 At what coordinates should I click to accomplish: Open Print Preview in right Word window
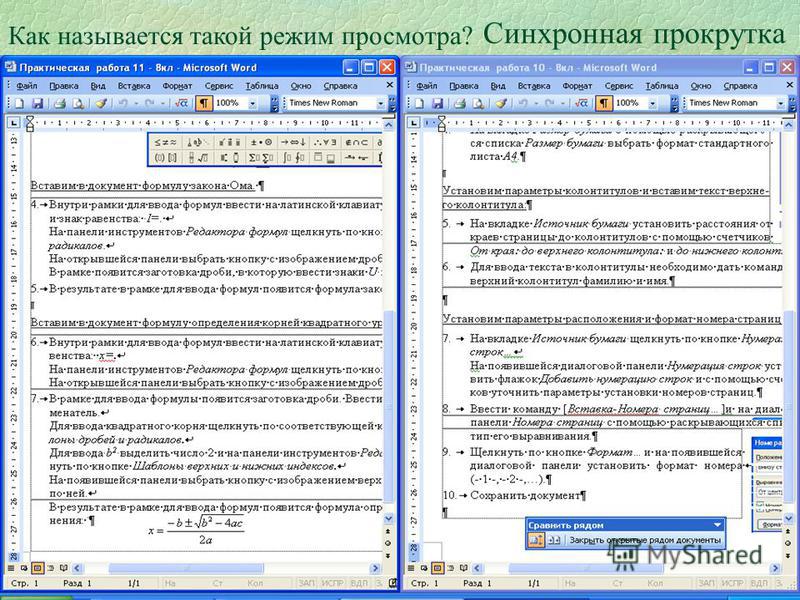click(478, 104)
